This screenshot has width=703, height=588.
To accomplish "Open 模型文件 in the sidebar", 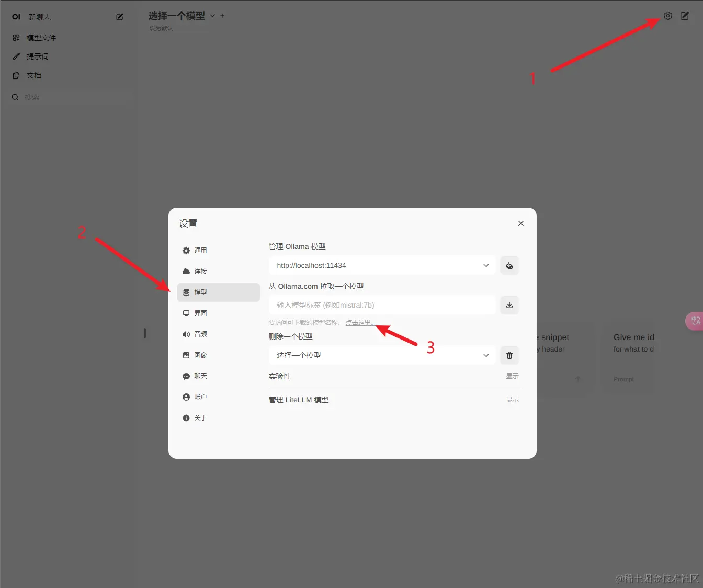I will pos(41,38).
